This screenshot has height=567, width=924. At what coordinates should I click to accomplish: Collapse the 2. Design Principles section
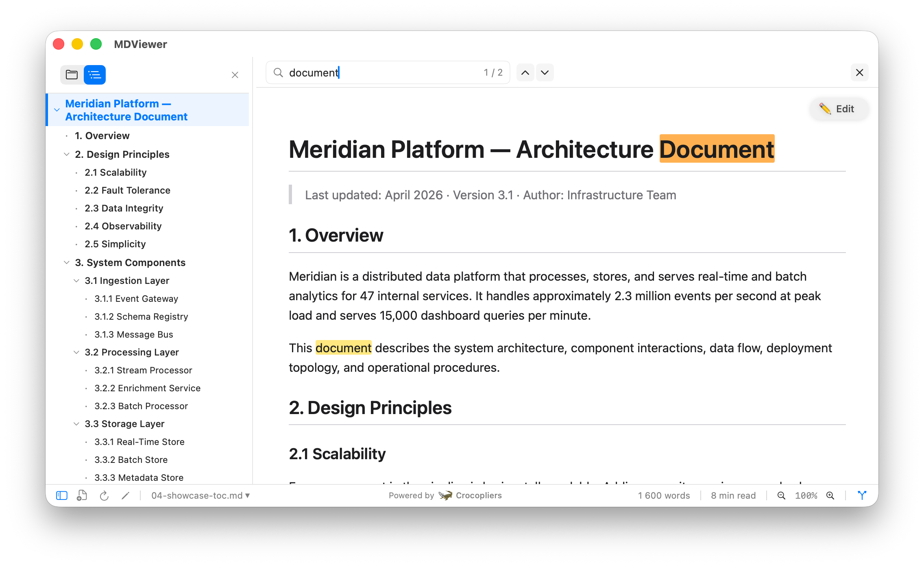(67, 154)
